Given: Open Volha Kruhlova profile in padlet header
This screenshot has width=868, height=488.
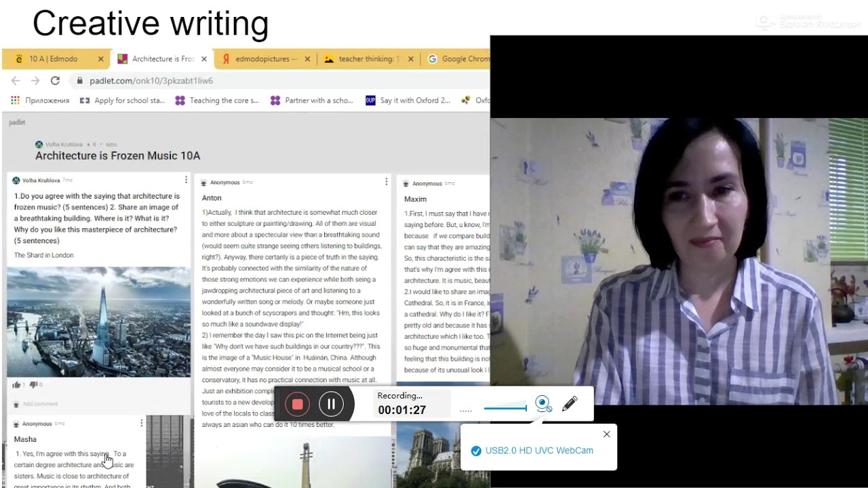Looking at the screenshot, I should [62, 144].
